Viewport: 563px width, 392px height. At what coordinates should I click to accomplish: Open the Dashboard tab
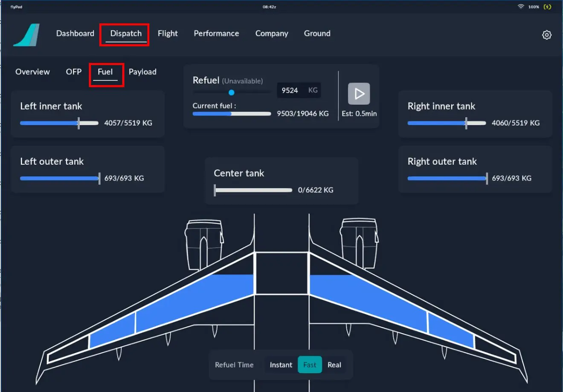pos(75,34)
